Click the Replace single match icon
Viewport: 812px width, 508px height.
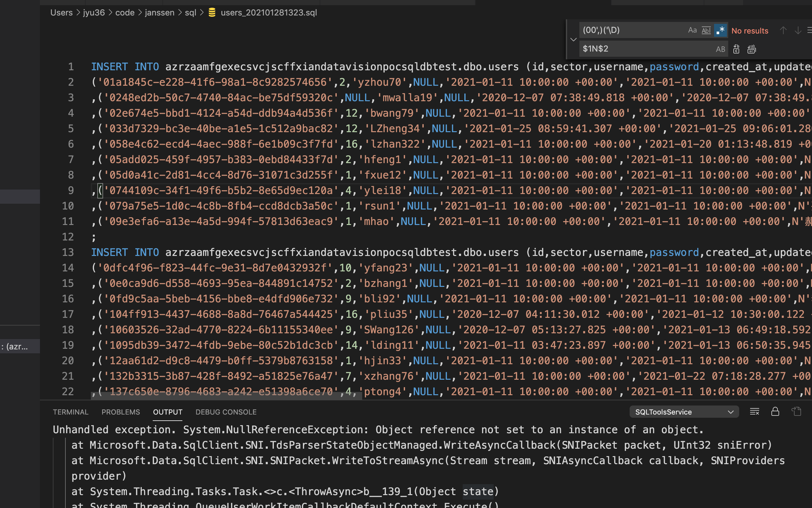tap(736, 49)
